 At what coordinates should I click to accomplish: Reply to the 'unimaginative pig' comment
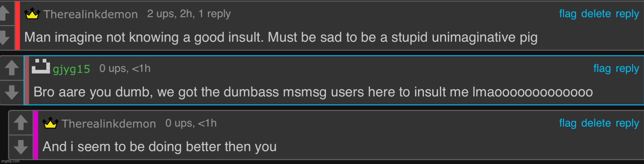point(627,14)
